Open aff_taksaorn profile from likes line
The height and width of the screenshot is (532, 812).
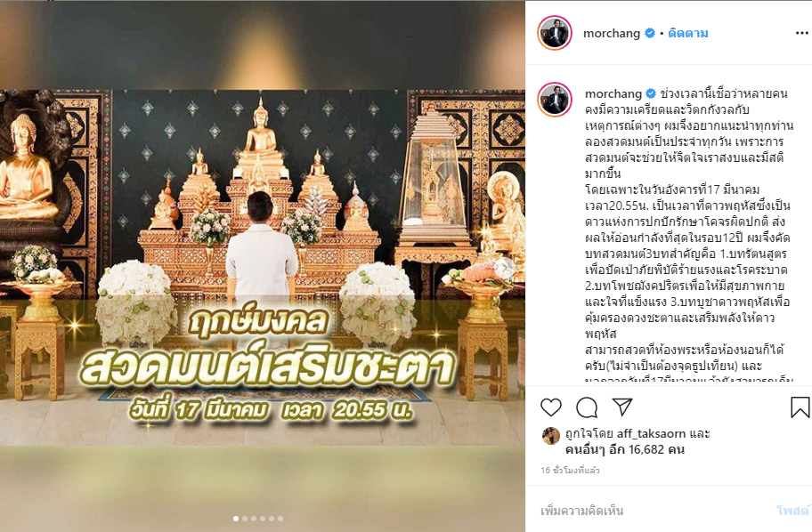tap(651, 433)
